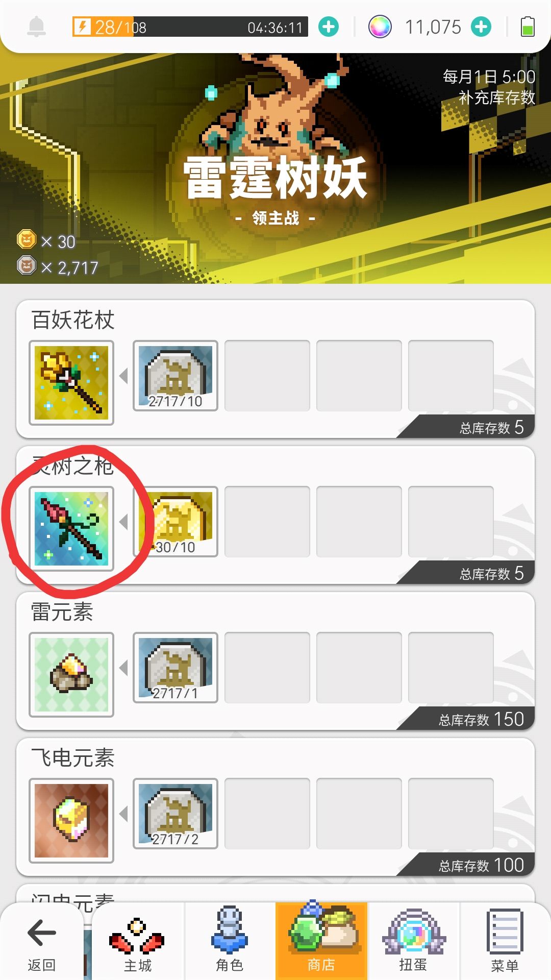Select the 百妖花杖 staff item
This screenshot has height=980, width=551.
71,383
